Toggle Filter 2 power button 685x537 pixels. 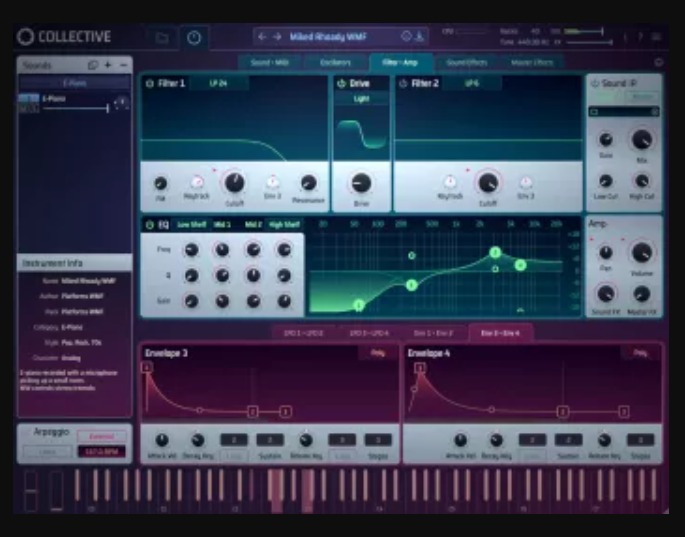pos(403,83)
